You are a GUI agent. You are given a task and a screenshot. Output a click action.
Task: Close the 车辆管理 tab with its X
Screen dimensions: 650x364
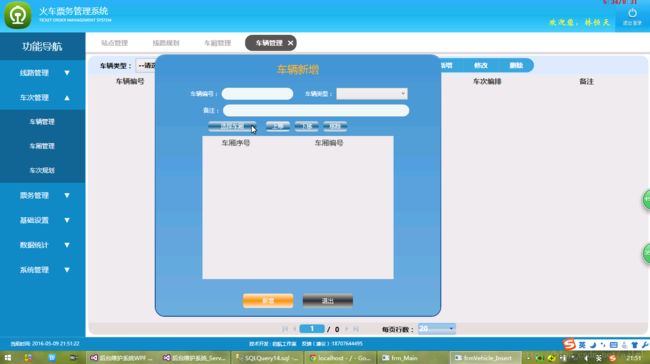click(291, 43)
